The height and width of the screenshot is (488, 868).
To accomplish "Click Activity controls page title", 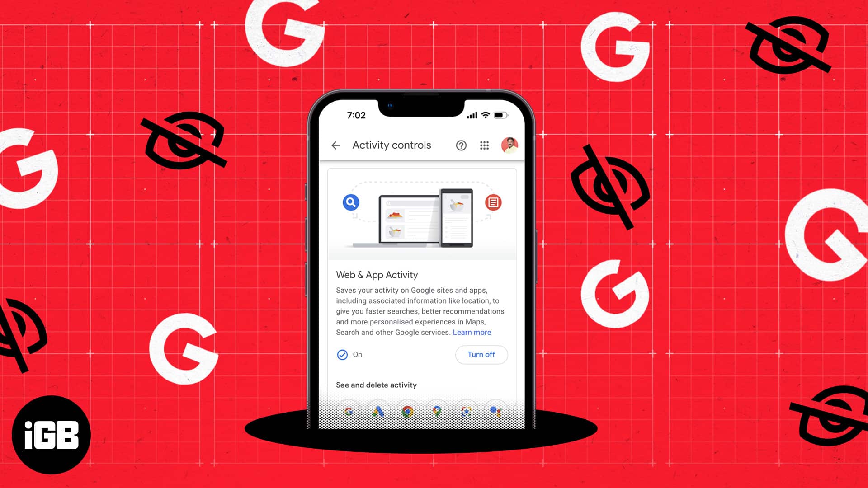I will tap(391, 145).
